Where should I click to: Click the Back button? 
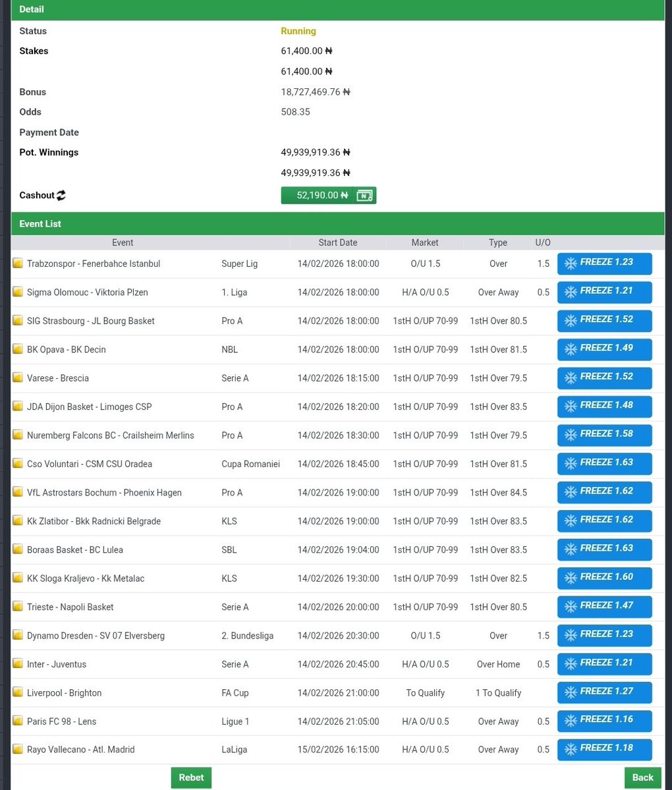pyautogui.click(x=643, y=777)
